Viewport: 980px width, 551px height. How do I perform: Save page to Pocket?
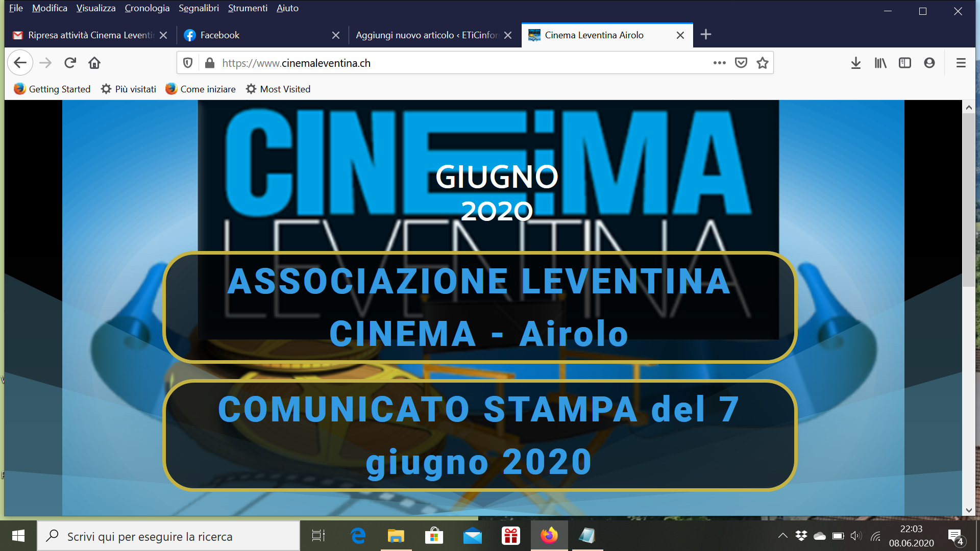pos(741,63)
